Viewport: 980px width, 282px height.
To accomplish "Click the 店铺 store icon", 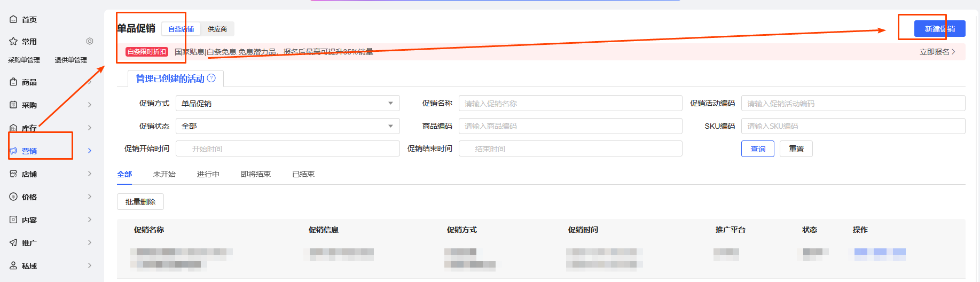I will pyautogui.click(x=13, y=174).
